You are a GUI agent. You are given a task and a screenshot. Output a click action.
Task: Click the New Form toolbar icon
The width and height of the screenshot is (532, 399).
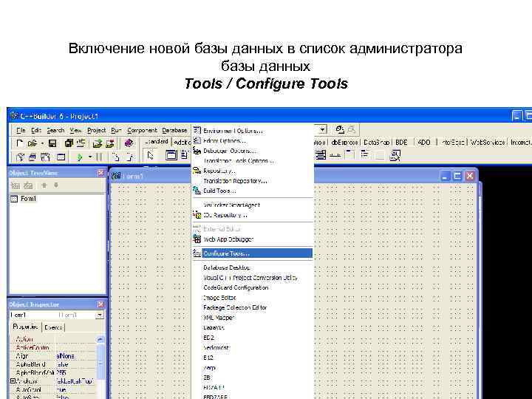[61, 157]
